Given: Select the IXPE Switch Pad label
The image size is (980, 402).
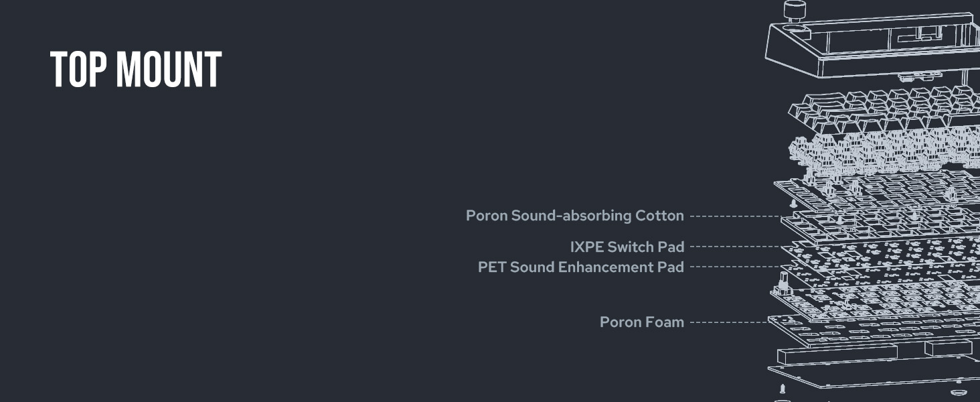Looking at the screenshot, I should (x=627, y=247).
